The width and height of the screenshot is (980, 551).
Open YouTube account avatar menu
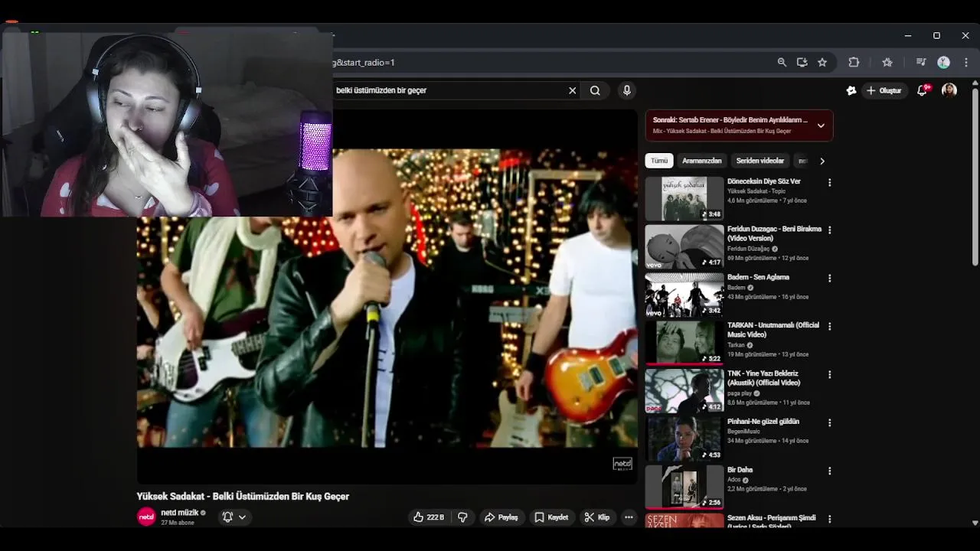[949, 90]
